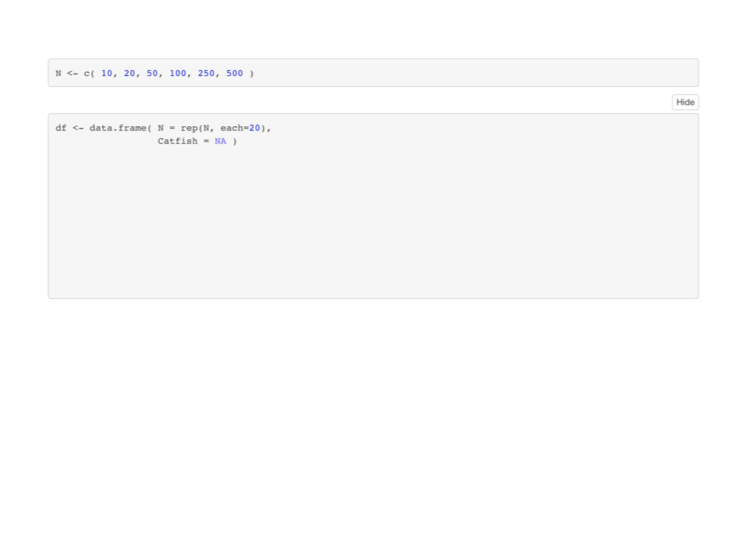
Task: Click the NA keyword in the code
Action: [220, 141]
